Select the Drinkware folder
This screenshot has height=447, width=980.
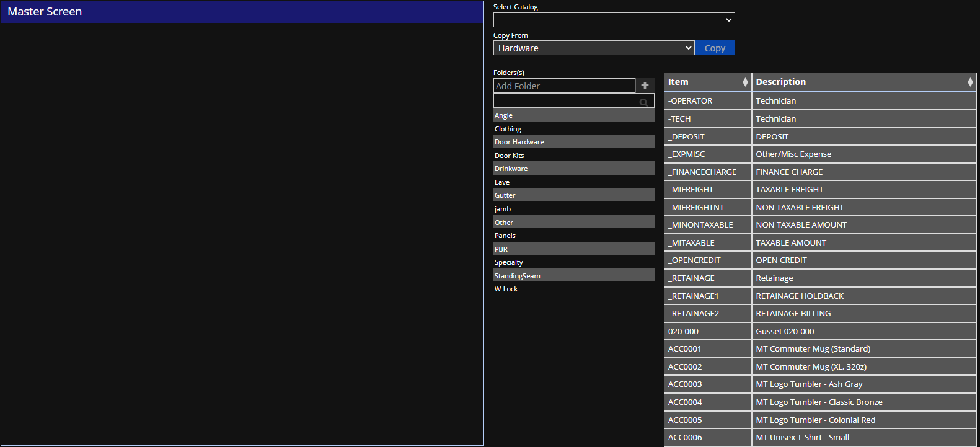click(x=574, y=169)
